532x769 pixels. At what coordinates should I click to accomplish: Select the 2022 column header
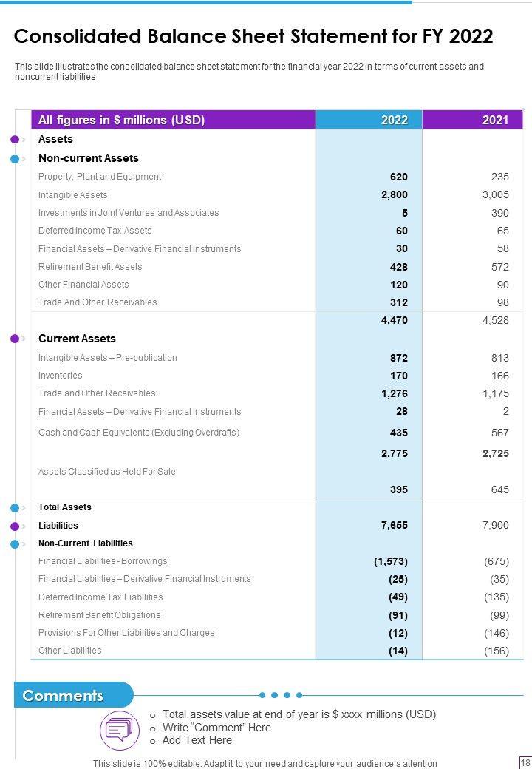coord(395,120)
